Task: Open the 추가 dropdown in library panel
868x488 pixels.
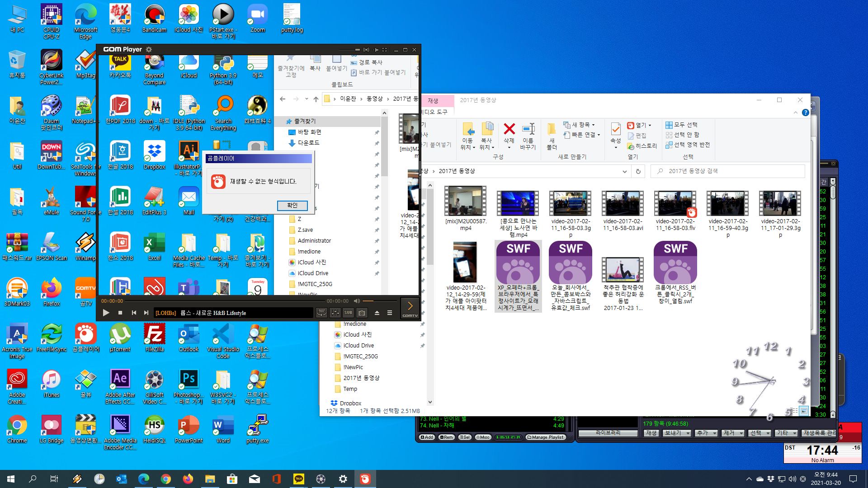Action: 706,433
